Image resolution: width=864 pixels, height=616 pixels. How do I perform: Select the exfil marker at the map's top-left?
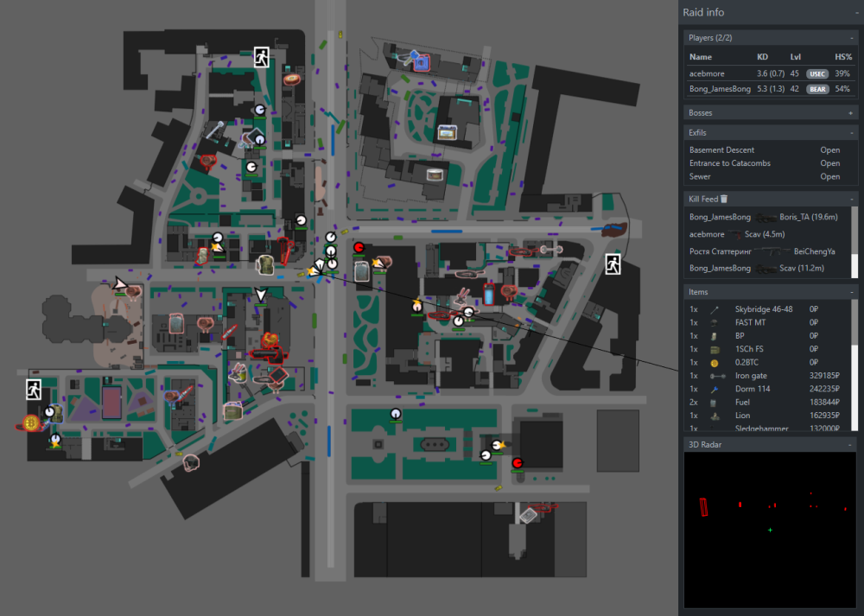(262, 57)
